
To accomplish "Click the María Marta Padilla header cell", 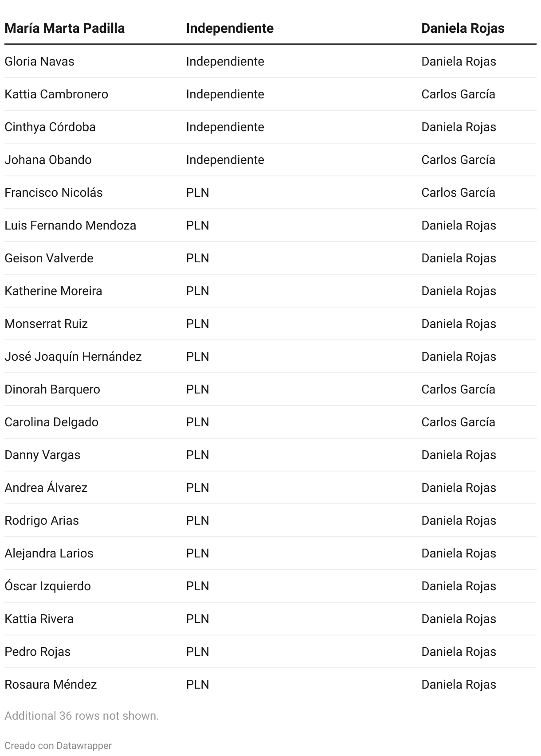I will coord(65,28).
